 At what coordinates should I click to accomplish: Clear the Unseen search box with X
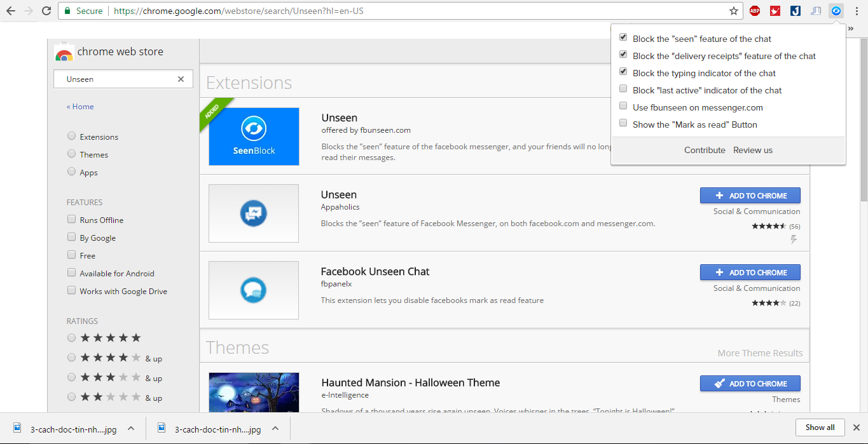pyautogui.click(x=181, y=79)
